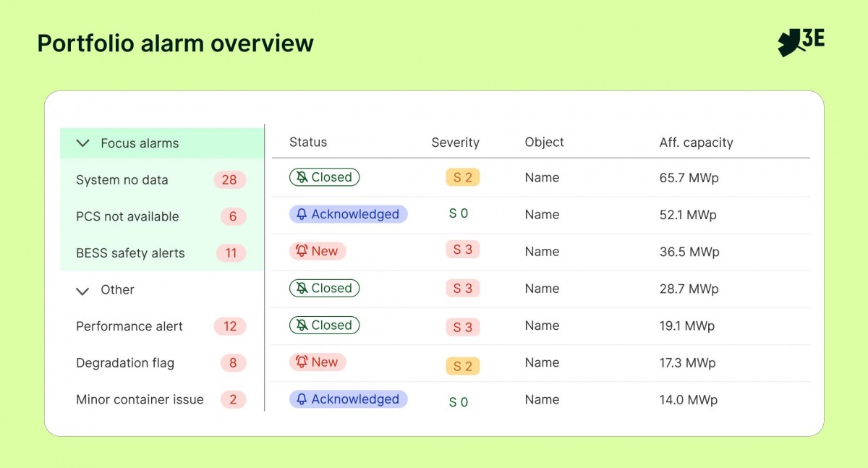Click the ringing bell icon in the 36.5 MWp row

coord(302,251)
